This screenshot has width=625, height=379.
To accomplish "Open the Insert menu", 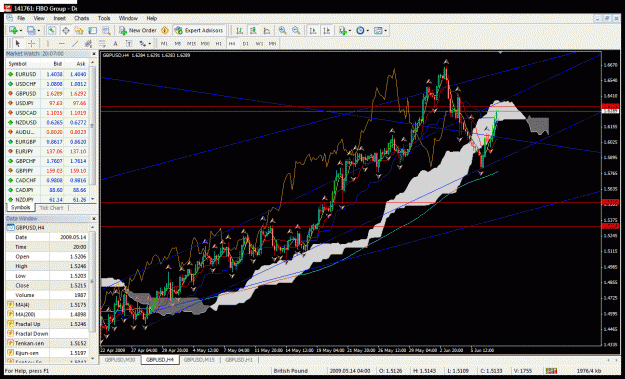I will pos(59,18).
